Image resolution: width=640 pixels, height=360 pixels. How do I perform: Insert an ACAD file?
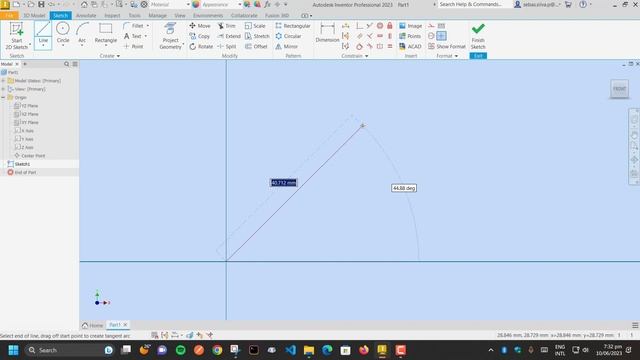coord(410,47)
